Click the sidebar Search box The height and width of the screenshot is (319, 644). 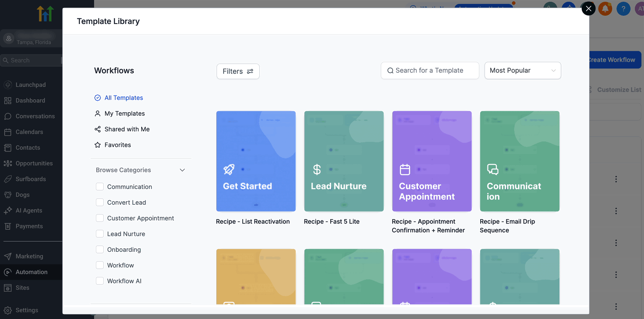31,60
